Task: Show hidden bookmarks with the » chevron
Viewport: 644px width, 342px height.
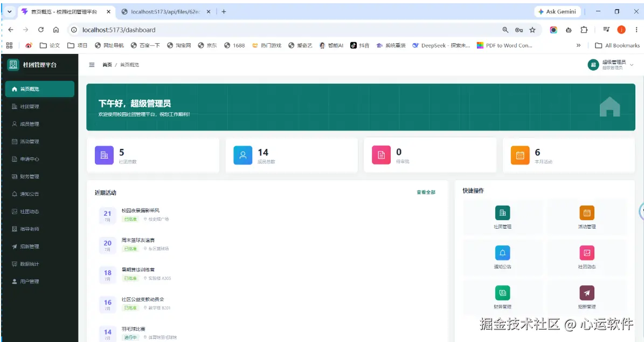Action: (x=578, y=45)
